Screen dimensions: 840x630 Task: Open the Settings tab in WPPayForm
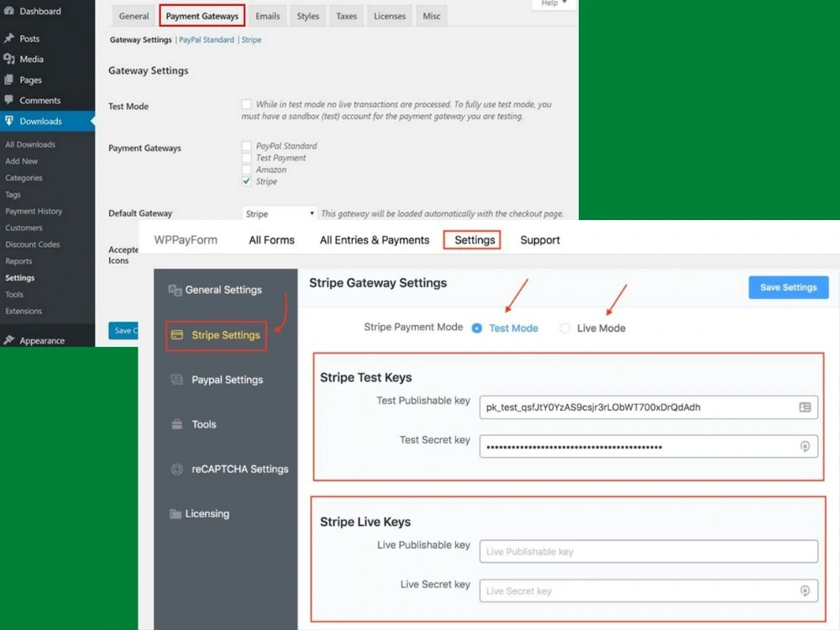(471, 239)
